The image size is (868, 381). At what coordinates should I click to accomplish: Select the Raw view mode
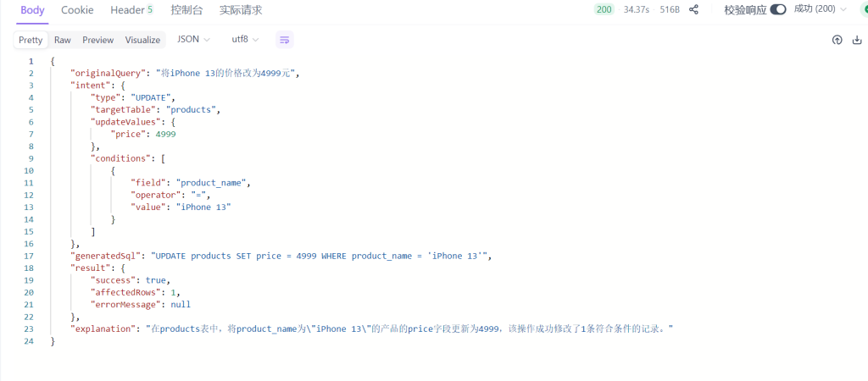coord(63,40)
